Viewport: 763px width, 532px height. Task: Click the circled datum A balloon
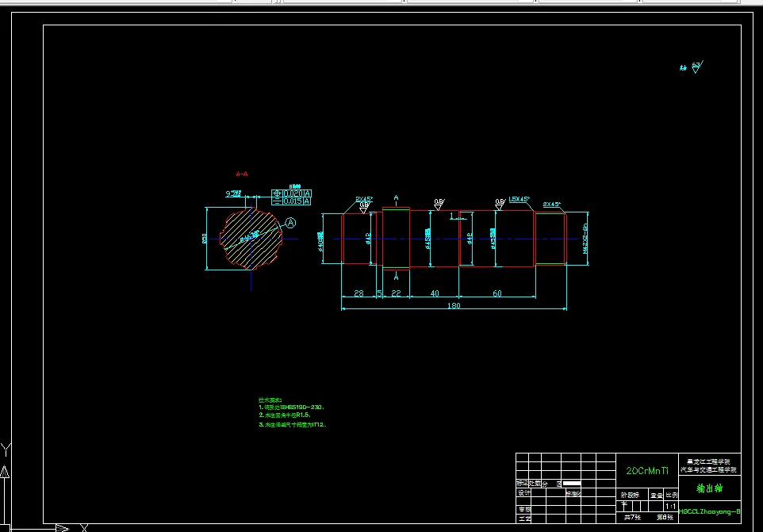(290, 223)
